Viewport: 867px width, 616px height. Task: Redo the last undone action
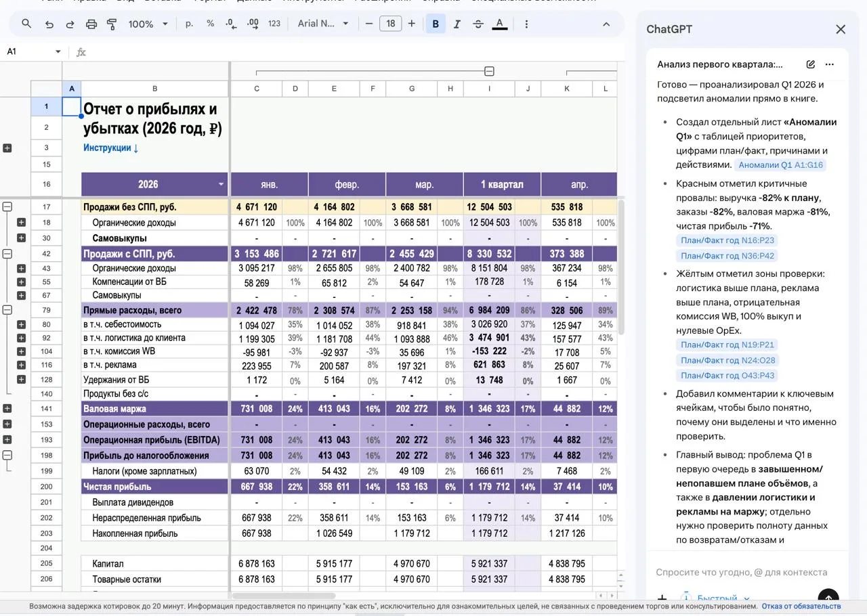pos(70,24)
